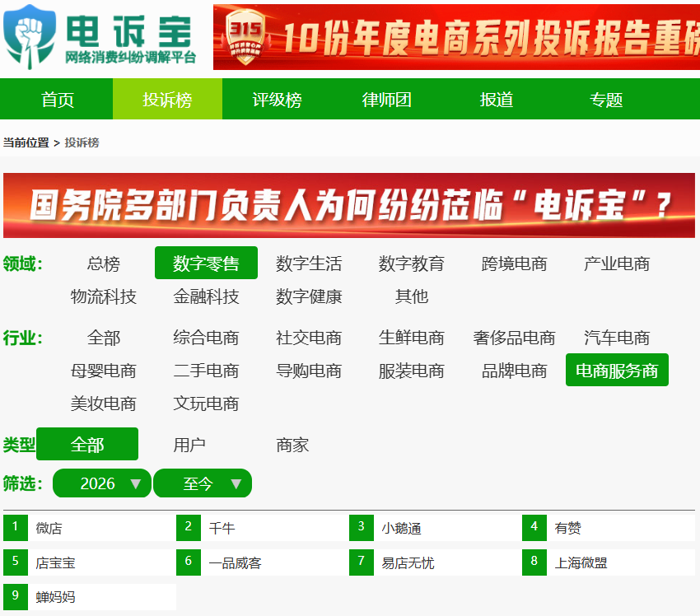Select the 数字健康 field filter
Image resolution: width=700 pixels, height=616 pixels.
tap(309, 296)
